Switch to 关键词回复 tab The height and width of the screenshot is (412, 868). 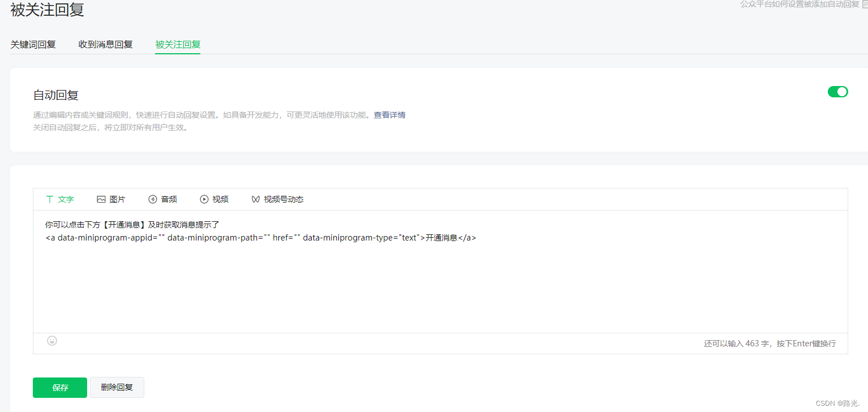pos(33,44)
